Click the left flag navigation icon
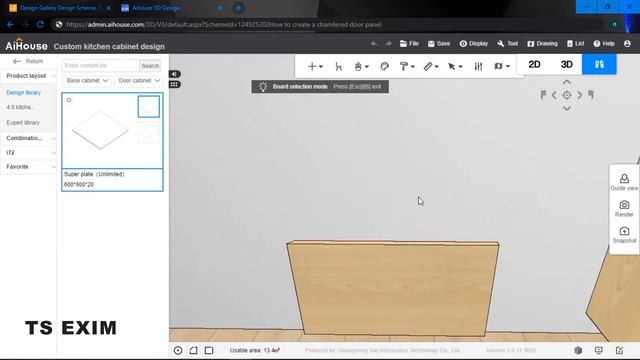The height and width of the screenshot is (360, 640). (543, 95)
